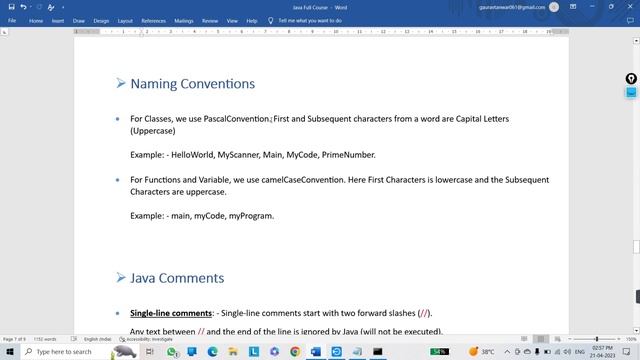The image size is (640, 360).
Task: Open the Draw ribbon tab
Action: (79, 20)
